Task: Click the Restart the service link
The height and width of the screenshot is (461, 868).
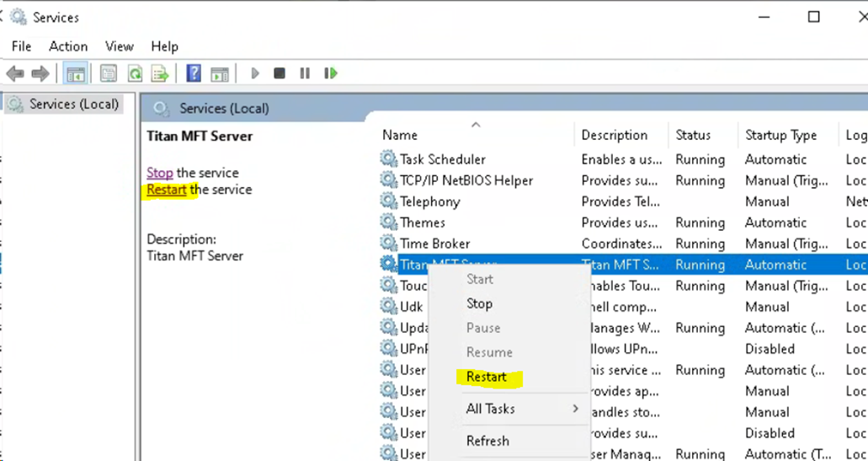Action: [166, 190]
